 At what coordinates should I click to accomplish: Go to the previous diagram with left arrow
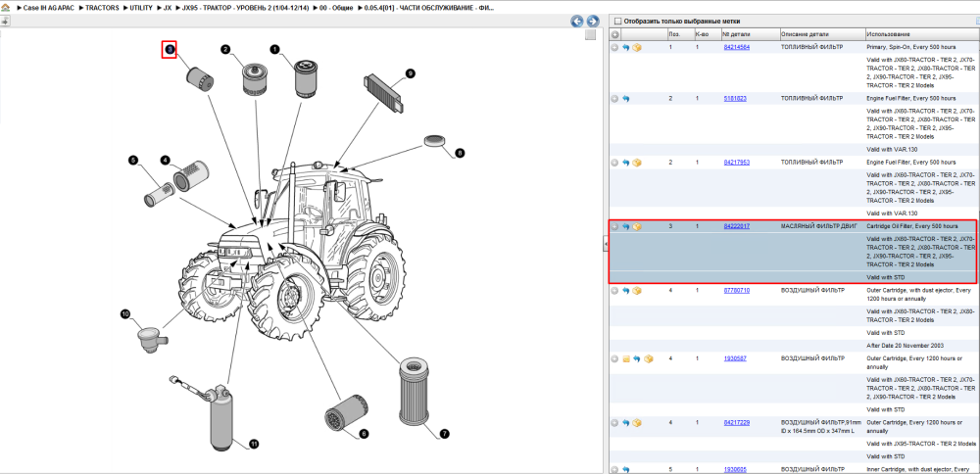(577, 22)
